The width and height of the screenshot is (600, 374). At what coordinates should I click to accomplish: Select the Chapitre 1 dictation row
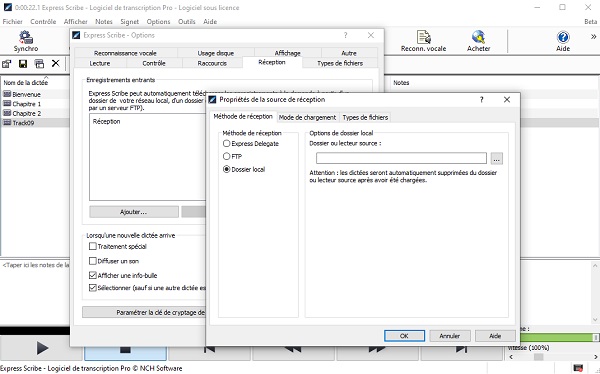35,104
